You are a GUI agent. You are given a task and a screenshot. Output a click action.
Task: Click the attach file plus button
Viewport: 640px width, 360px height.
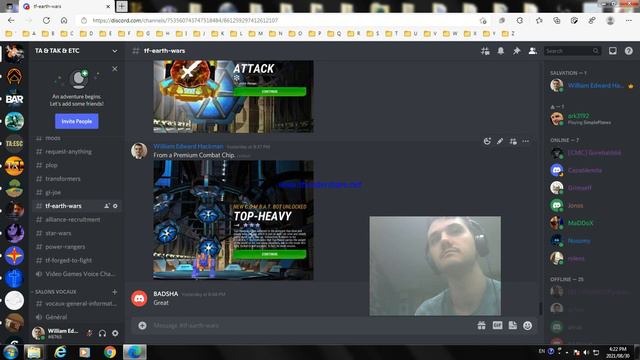[x=142, y=325]
